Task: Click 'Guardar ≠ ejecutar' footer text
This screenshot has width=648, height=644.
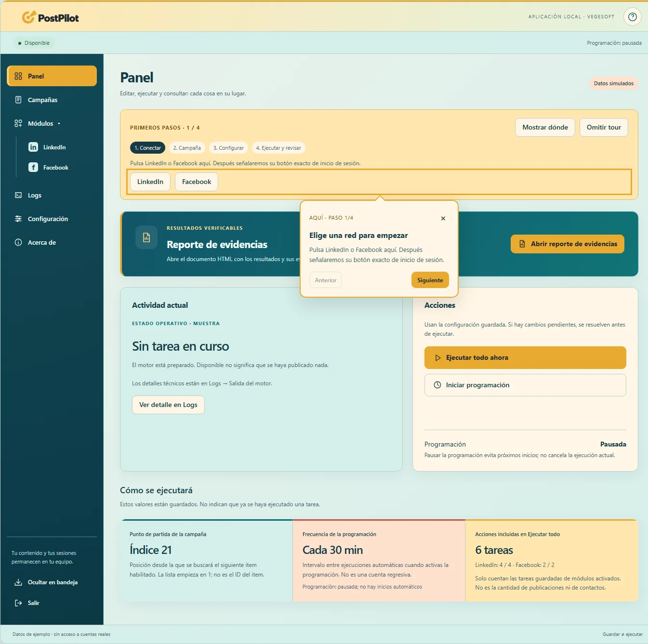Action: tap(622, 634)
